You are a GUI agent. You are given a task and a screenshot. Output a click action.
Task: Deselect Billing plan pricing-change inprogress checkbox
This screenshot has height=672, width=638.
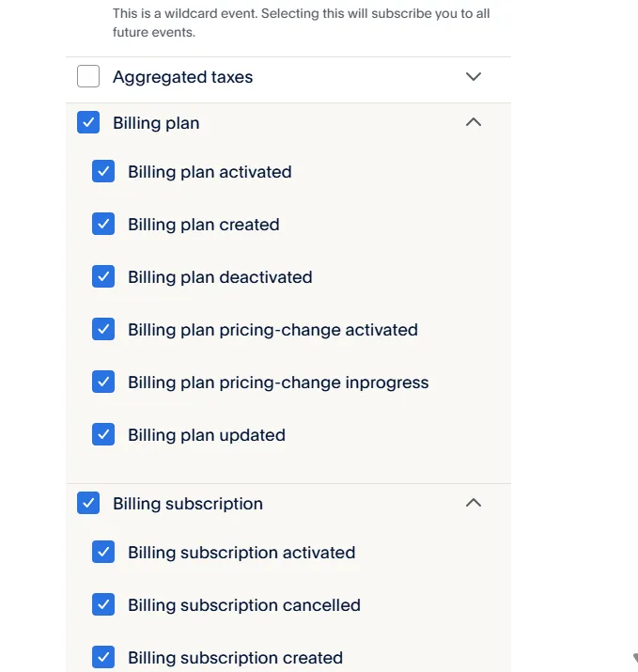[x=103, y=383]
